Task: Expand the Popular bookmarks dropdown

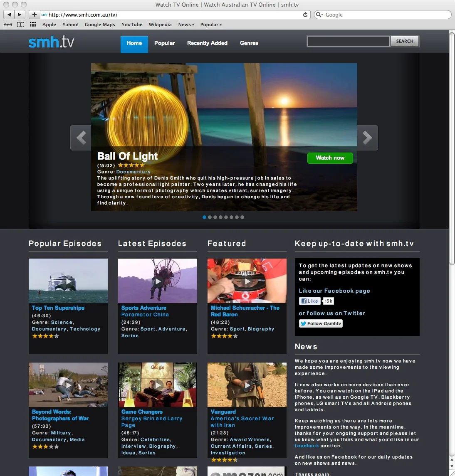Action: pyautogui.click(x=211, y=25)
